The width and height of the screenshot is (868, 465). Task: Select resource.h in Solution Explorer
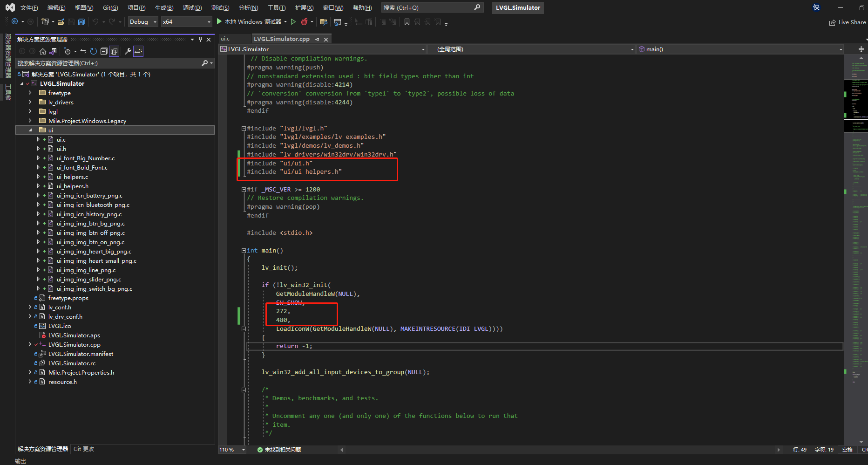(x=62, y=382)
